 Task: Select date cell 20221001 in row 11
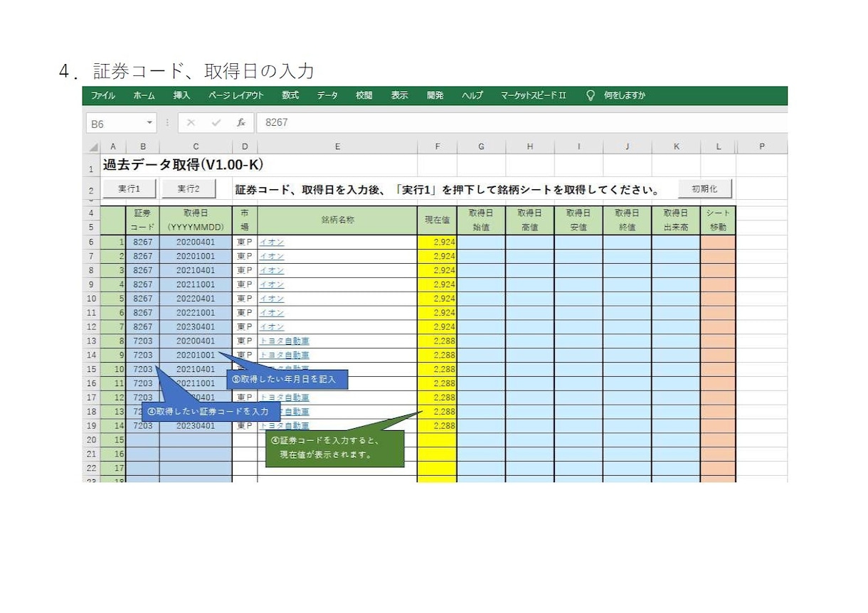click(196, 313)
